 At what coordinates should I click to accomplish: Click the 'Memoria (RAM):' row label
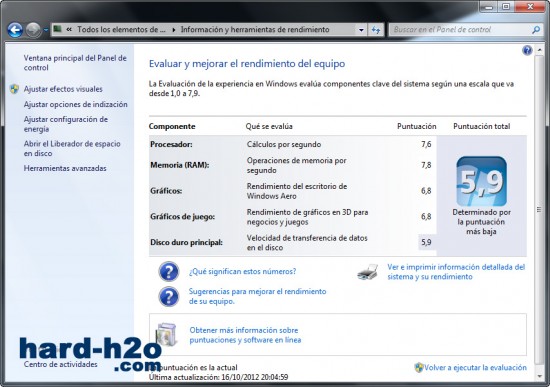180,165
